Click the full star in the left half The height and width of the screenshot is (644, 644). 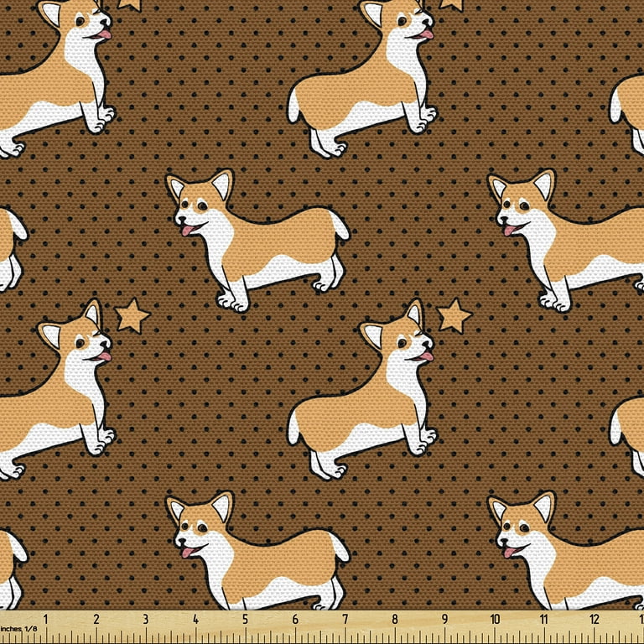(132, 315)
